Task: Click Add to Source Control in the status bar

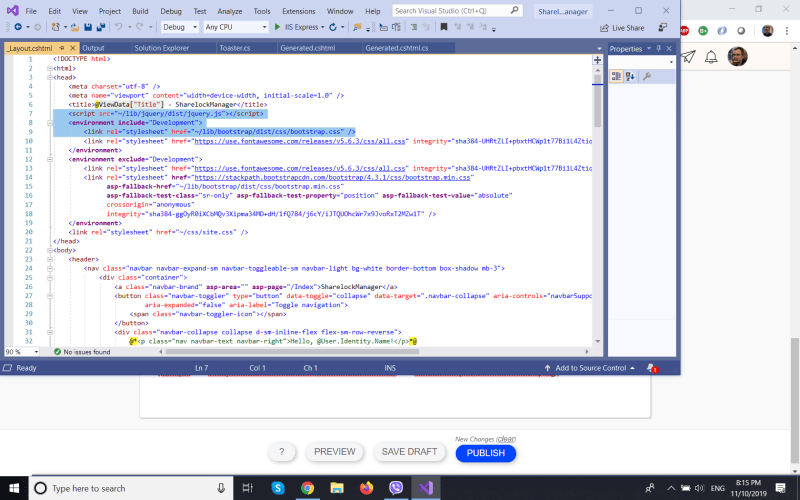Action: click(x=590, y=368)
